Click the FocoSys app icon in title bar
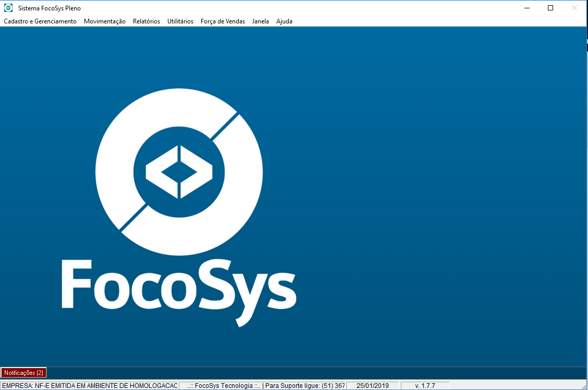 [x=8, y=8]
